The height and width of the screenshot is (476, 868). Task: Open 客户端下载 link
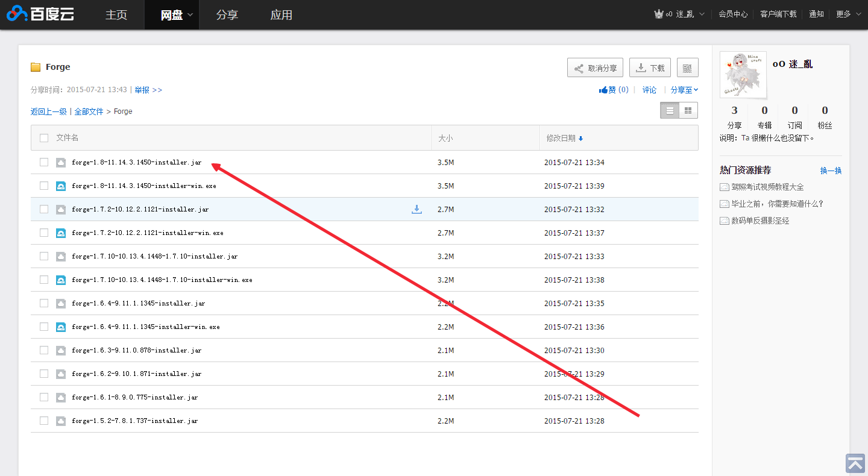[778, 14]
